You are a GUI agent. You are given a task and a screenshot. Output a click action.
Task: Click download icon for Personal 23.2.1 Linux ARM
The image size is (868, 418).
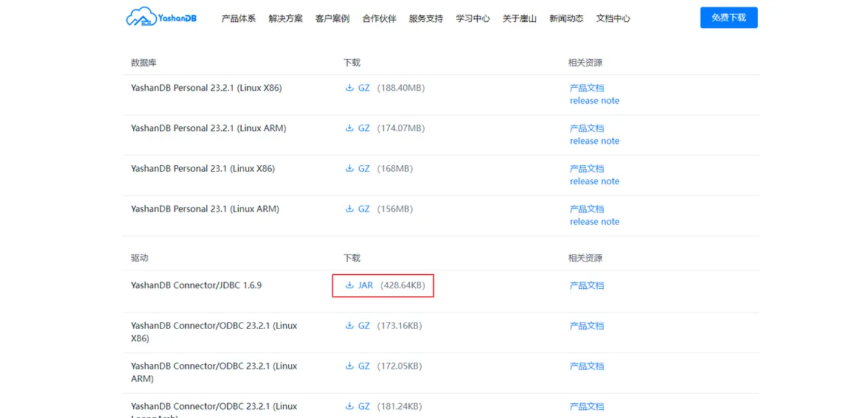[x=349, y=128]
